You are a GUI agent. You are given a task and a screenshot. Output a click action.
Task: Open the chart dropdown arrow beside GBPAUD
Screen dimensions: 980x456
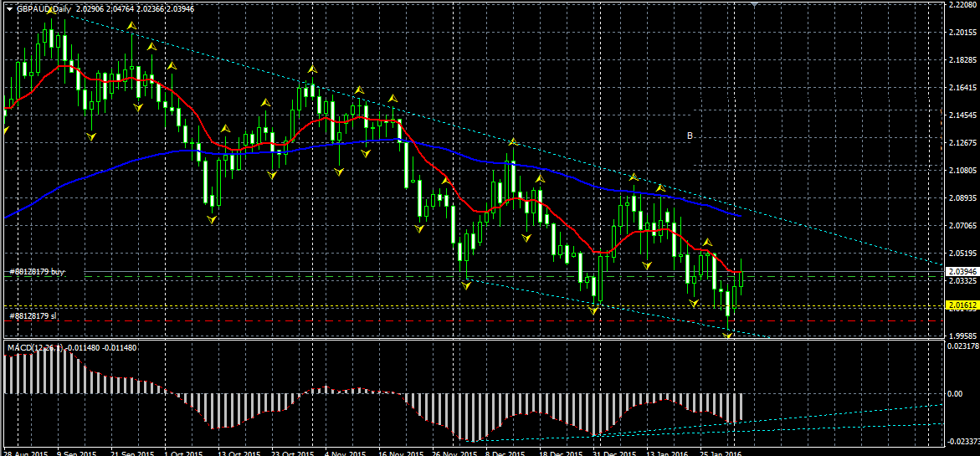pos(8,9)
